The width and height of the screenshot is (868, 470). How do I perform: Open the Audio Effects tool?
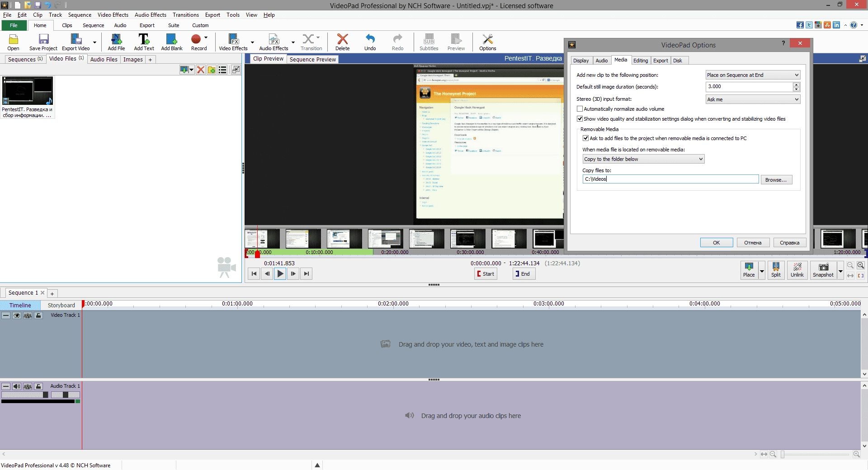[274, 42]
